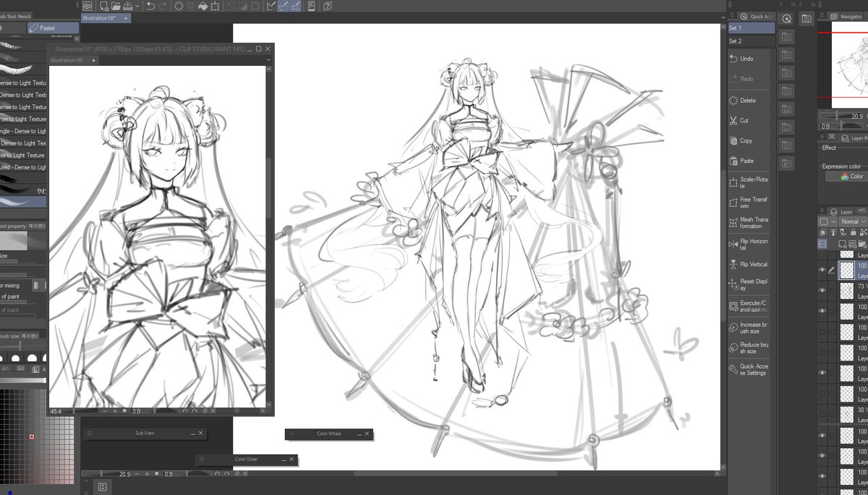Screen dimensions: 868x495
Task: Click Reduce brush size in Quick Access
Action: click(749, 348)
